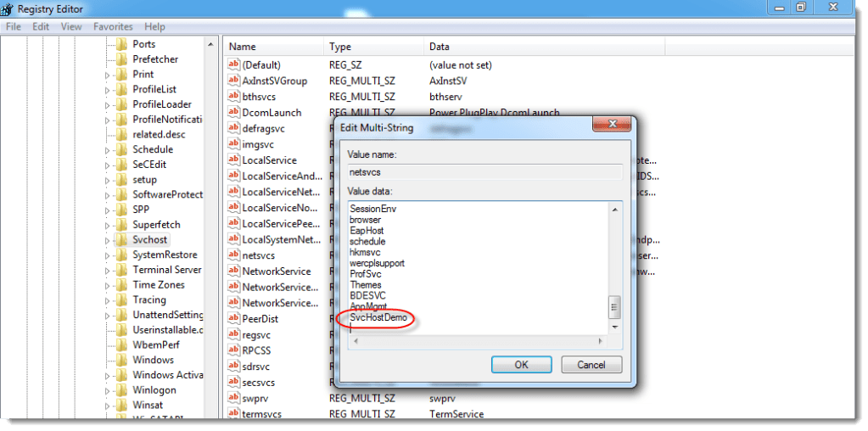This screenshot has width=868, height=431.
Task: Click the Value data vertical scrollbar thumb
Action: pos(615,306)
